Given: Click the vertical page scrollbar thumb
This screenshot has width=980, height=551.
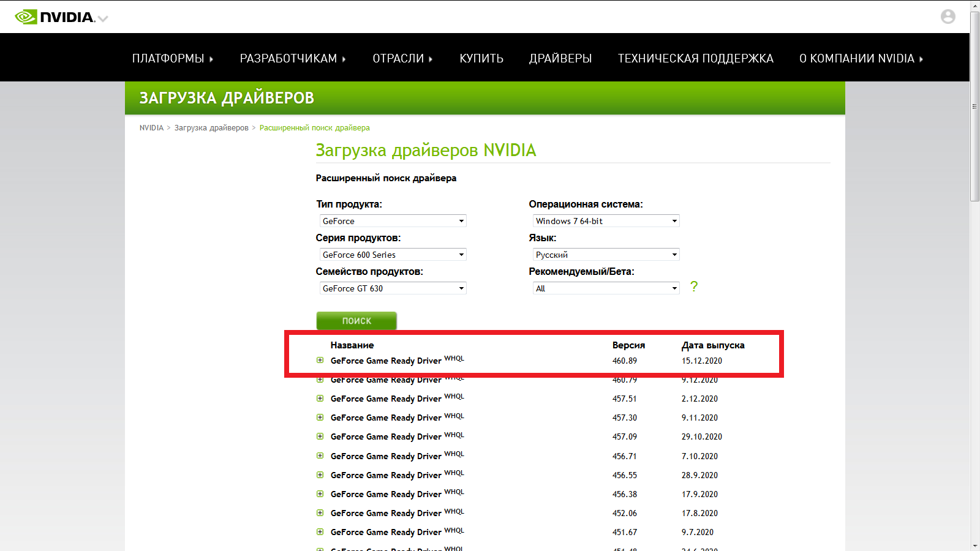Looking at the screenshot, I should [974, 106].
